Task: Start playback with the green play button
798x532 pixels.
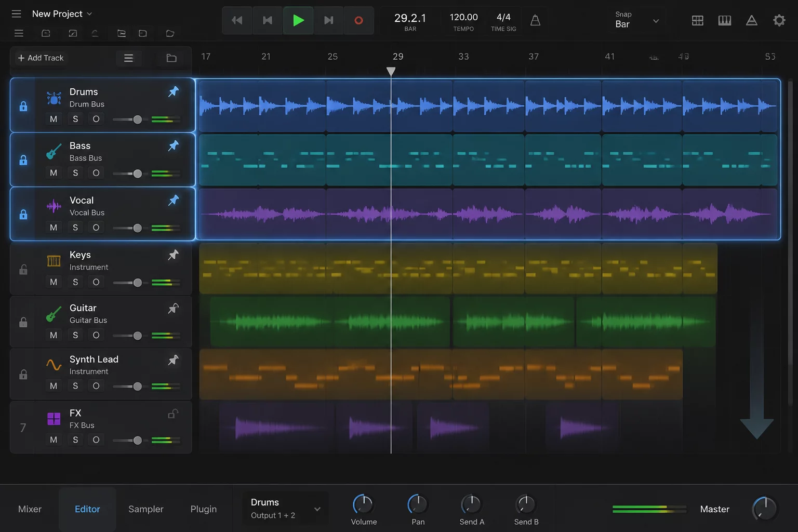Action: (298, 20)
